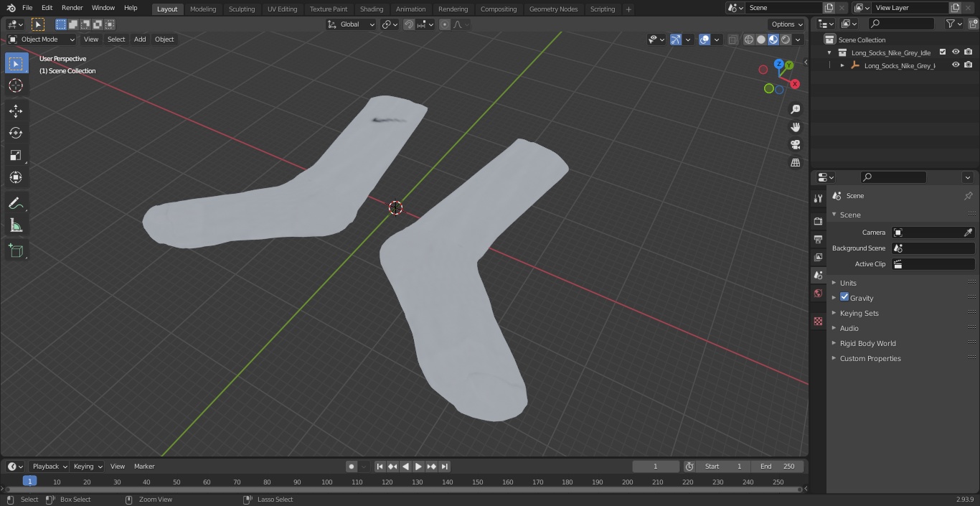The height and width of the screenshot is (506, 980).
Task: Expand the Custom Properties panel
Action: (870, 358)
